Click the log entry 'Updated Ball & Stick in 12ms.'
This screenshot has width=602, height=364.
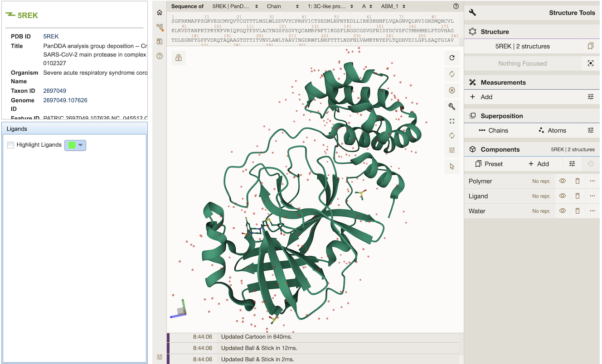pos(259,348)
